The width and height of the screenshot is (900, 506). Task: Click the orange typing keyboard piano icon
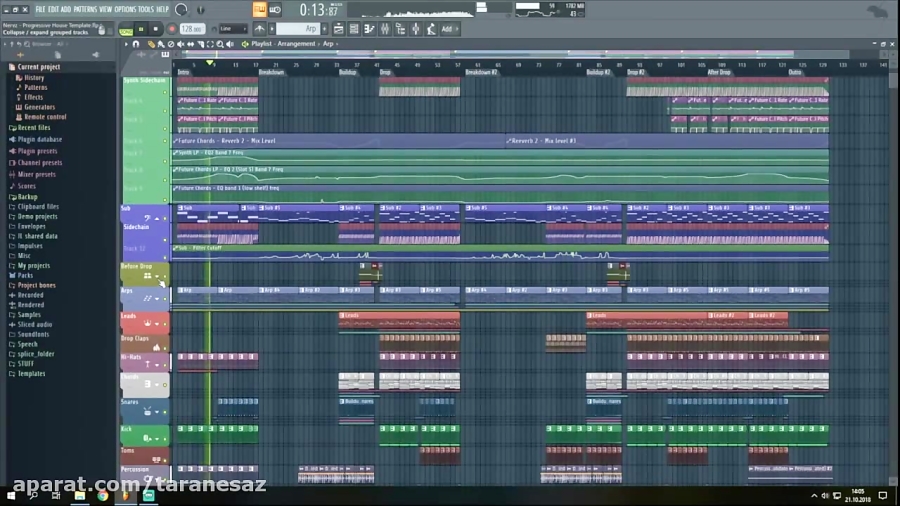259,9
